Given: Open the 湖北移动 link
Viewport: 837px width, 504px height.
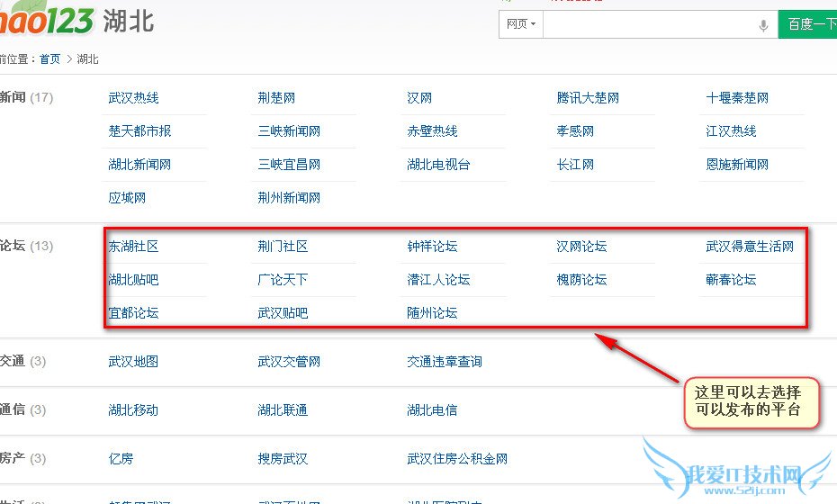Looking at the screenshot, I should pyautogui.click(x=133, y=410).
